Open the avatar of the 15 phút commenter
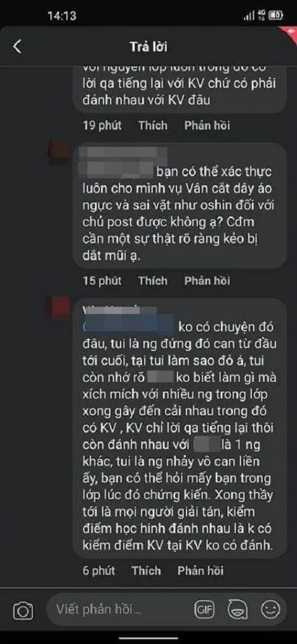This screenshot has width=297, height=644. pyautogui.click(x=58, y=153)
